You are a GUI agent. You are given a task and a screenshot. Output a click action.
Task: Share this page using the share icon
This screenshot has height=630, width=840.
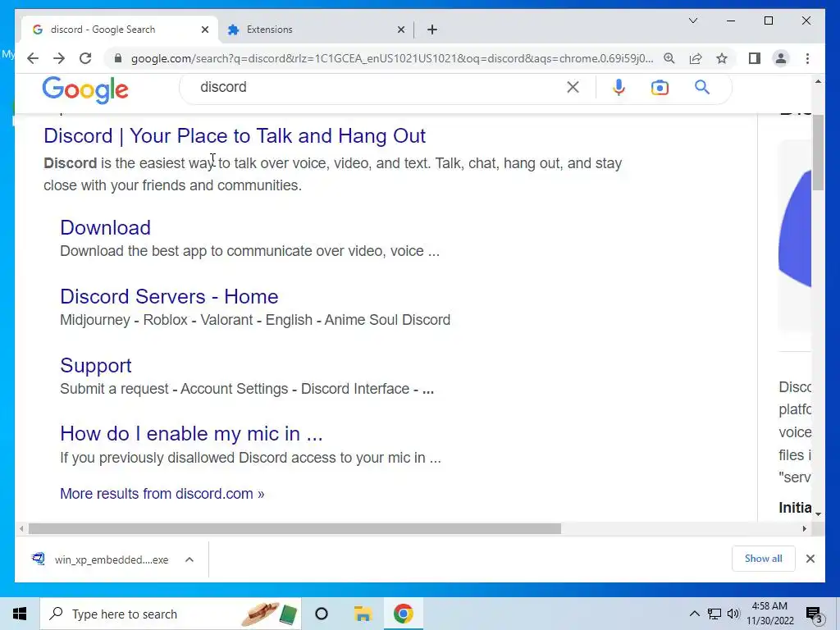point(696,58)
